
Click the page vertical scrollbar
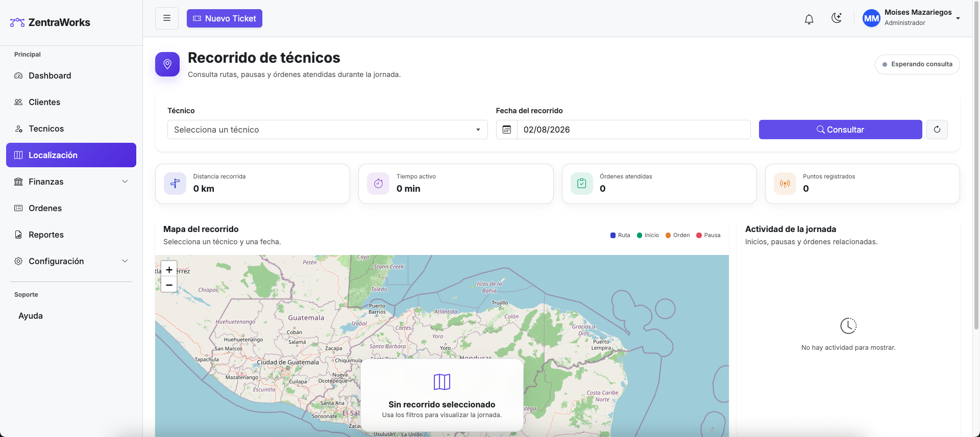[976, 165]
